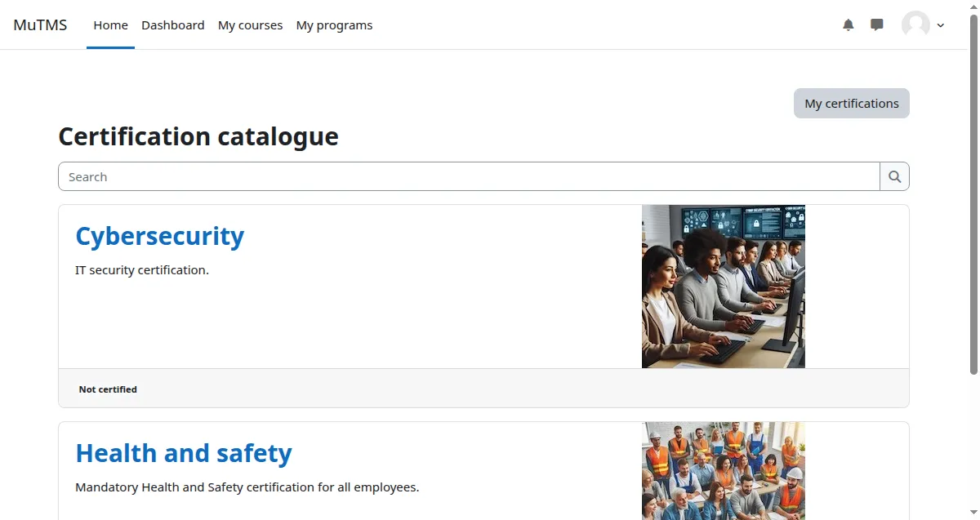
Task: Open the My programs menu
Action: click(x=334, y=24)
